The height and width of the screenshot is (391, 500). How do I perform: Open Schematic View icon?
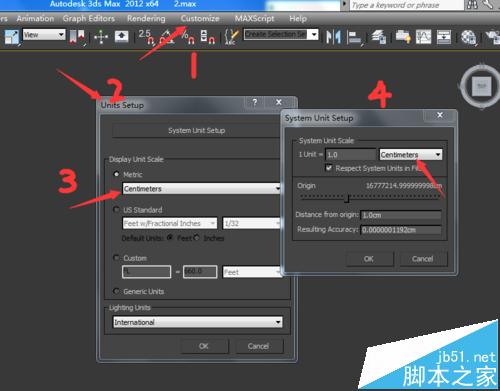(x=444, y=37)
